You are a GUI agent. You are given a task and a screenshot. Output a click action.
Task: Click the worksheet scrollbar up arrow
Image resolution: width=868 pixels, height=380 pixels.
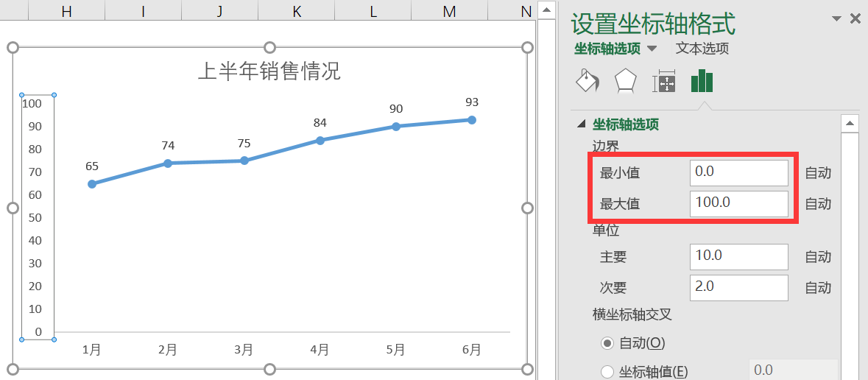click(546, 10)
